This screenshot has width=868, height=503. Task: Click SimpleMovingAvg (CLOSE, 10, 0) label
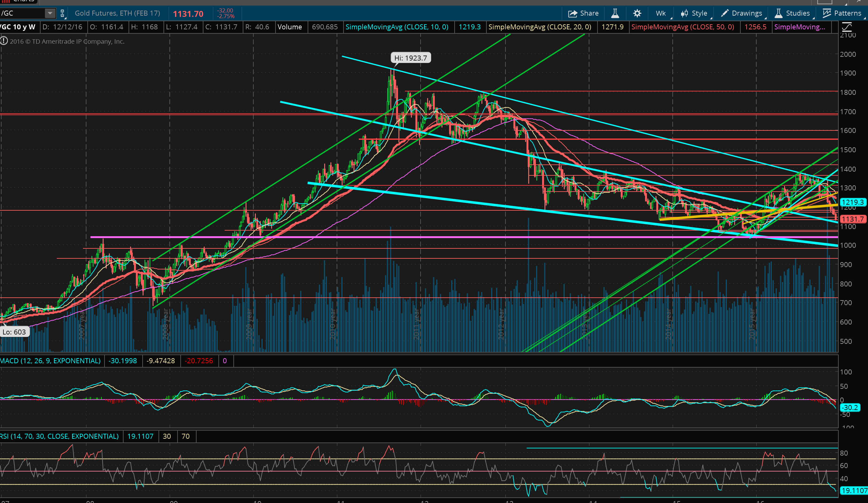[x=397, y=27]
